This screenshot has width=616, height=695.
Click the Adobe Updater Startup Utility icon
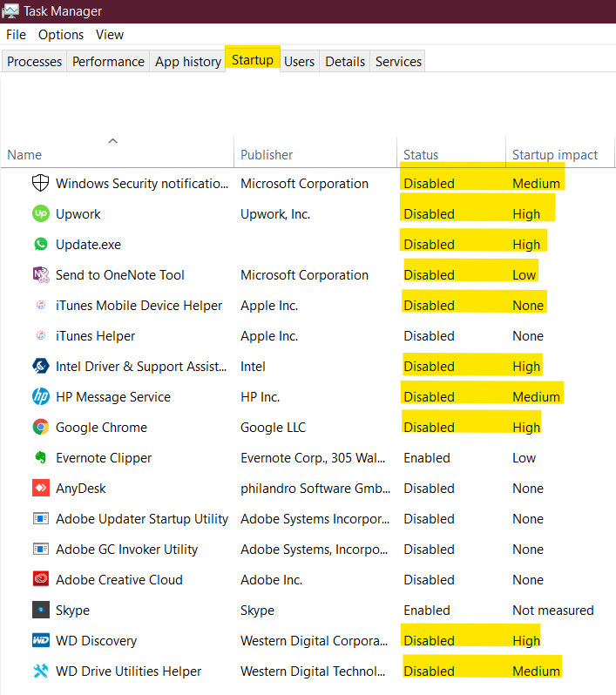(41, 518)
